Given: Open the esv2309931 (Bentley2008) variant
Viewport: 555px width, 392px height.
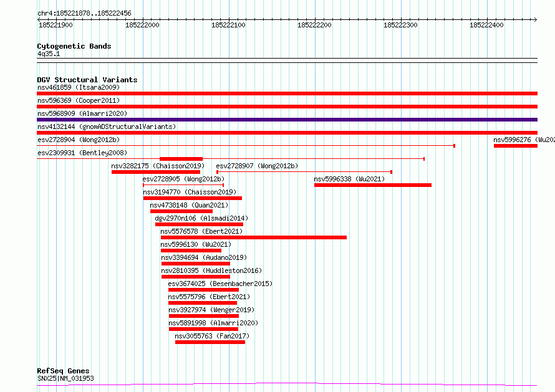Looking at the screenshot, I should pos(82,153).
